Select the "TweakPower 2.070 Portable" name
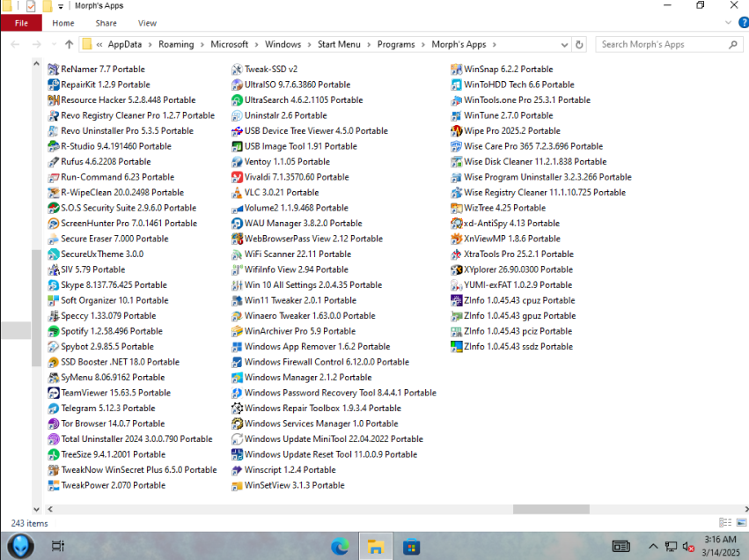749x560 pixels. click(x=114, y=485)
